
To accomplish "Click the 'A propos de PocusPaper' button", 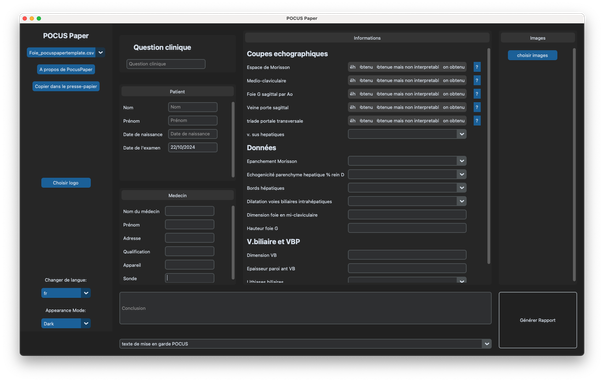I will click(66, 69).
